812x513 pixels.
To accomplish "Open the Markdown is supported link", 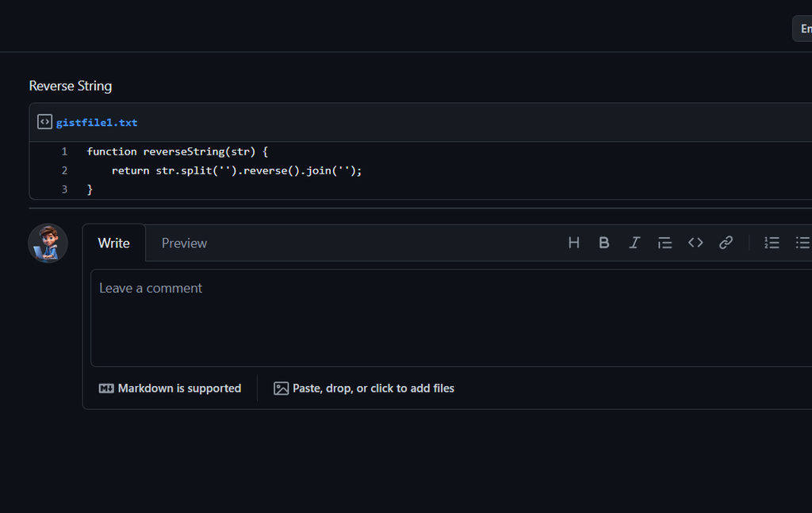I will (x=170, y=389).
